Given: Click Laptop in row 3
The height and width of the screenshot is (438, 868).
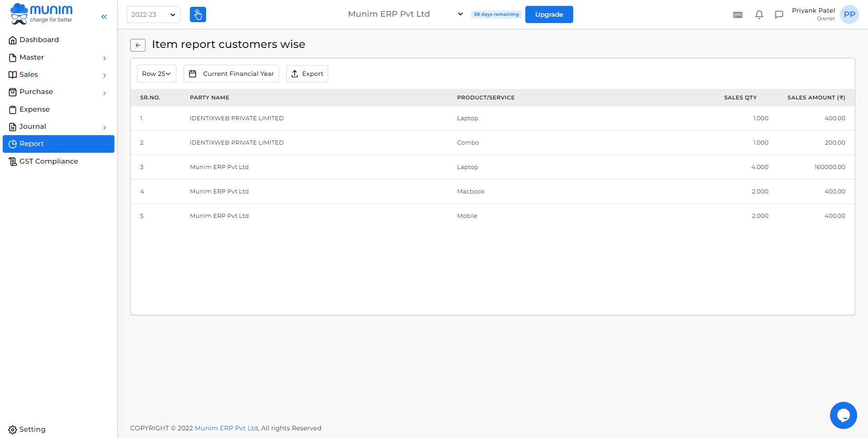Looking at the screenshot, I should coord(467,167).
